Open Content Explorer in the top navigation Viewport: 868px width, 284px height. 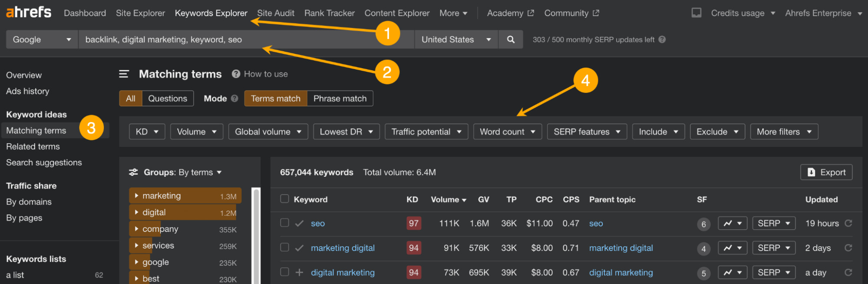(397, 13)
